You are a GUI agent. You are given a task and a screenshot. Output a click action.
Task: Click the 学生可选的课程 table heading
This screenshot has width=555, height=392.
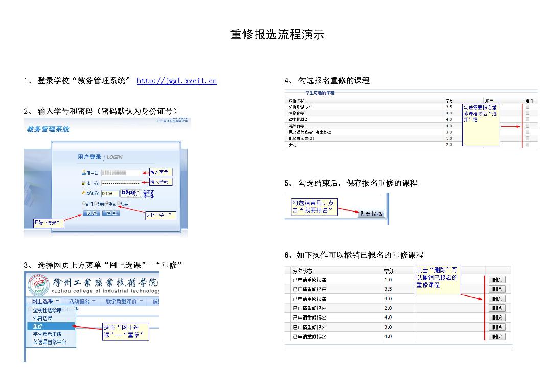click(319, 93)
